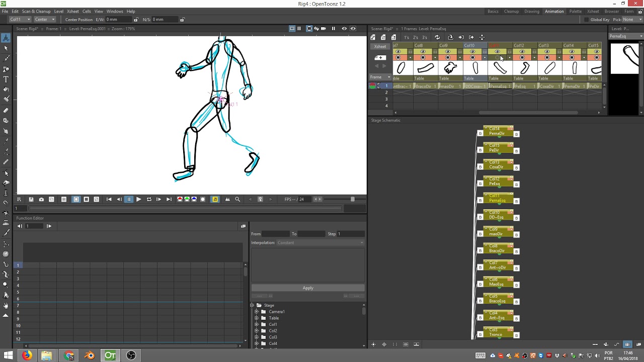The image size is (644, 362).
Task: Open the Xsheet menu in menu bar
Action: [73, 11]
